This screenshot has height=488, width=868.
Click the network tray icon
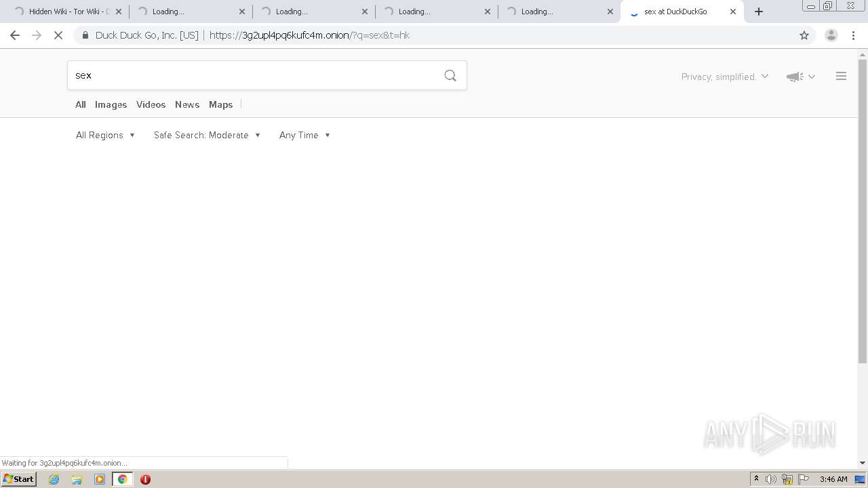(787, 479)
